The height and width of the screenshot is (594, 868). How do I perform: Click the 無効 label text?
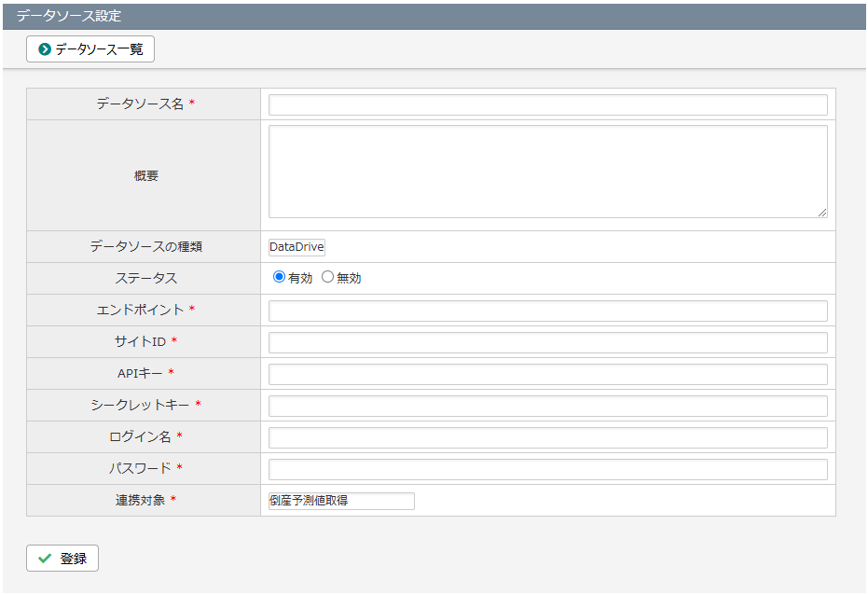pos(349,278)
